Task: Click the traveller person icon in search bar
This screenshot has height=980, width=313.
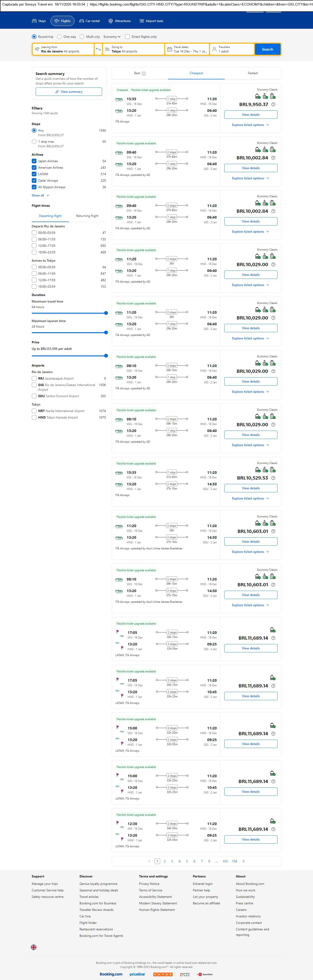Action: (214, 49)
